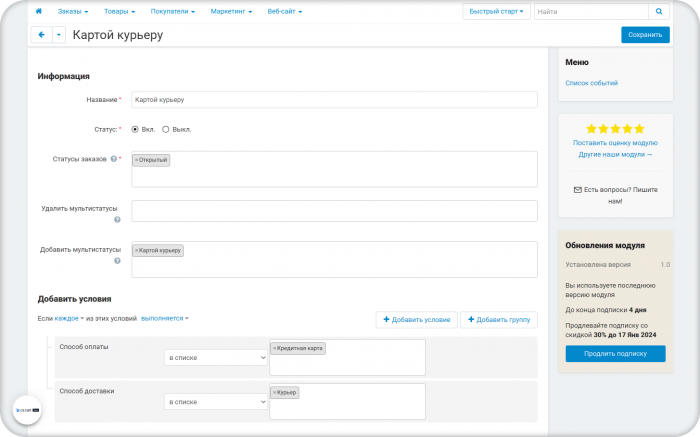This screenshot has width=700, height=437.
Task: Remove the Кредитная карта tag
Action: pyautogui.click(x=274, y=348)
